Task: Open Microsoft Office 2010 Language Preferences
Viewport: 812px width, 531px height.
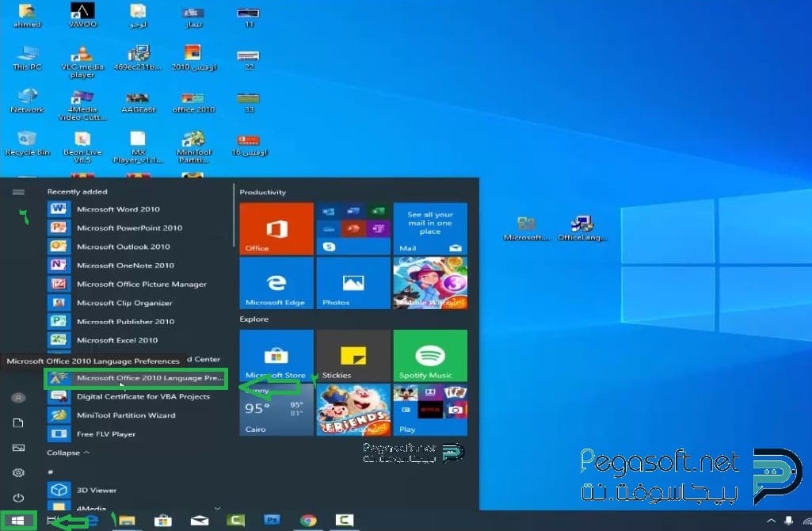Action: pos(135,378)
